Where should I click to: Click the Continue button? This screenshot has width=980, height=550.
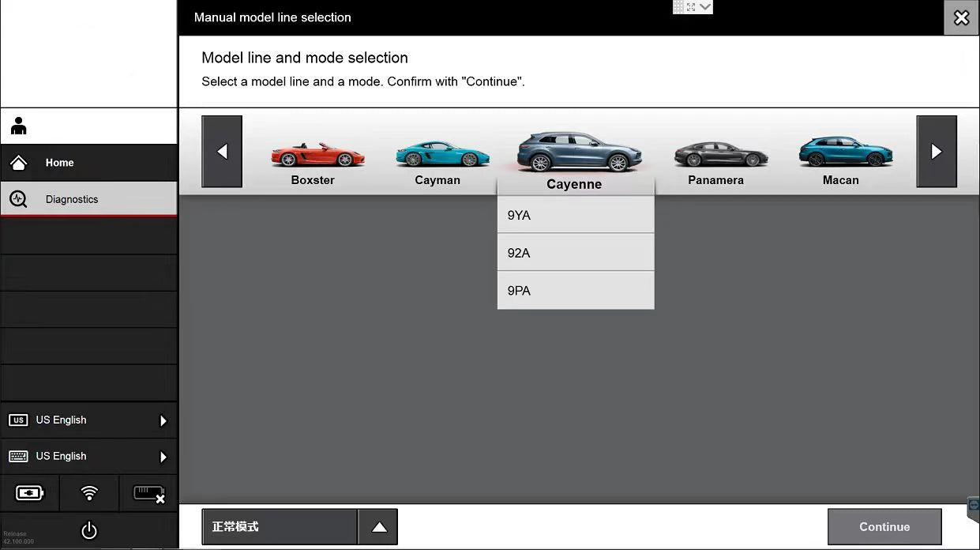884,527
